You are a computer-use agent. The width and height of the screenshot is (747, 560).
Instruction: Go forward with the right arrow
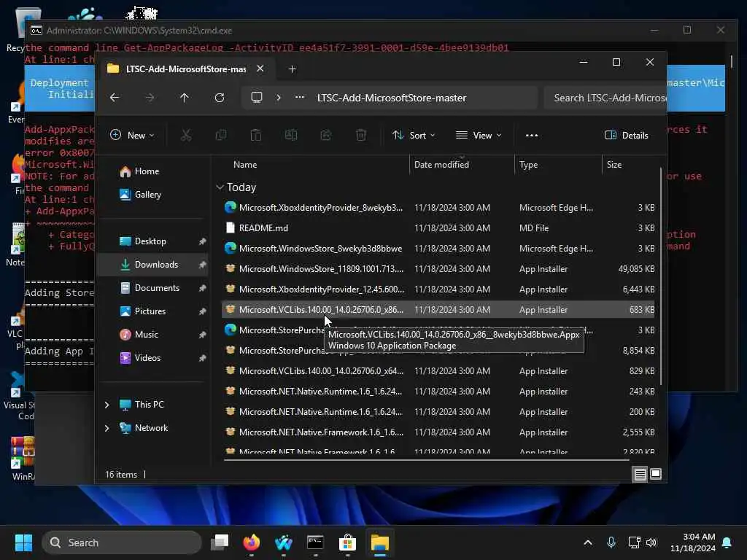pyautogui.click(x=150, y=98)
